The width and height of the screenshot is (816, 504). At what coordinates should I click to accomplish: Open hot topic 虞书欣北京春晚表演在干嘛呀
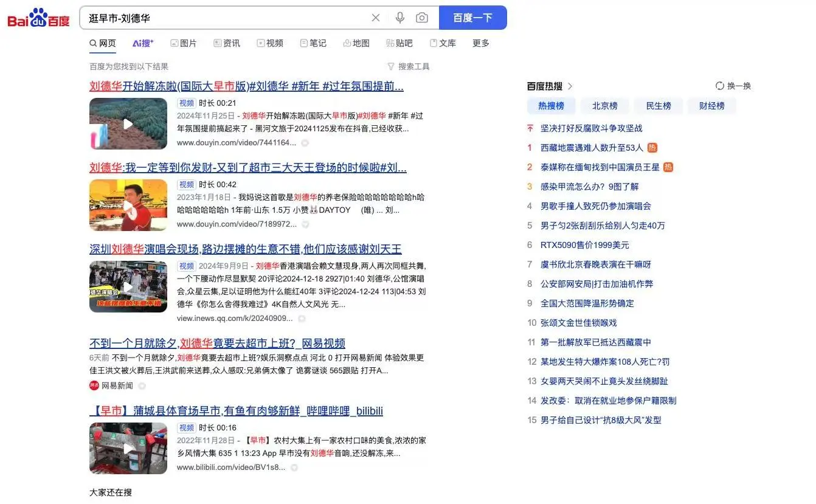tap(596, 264)
